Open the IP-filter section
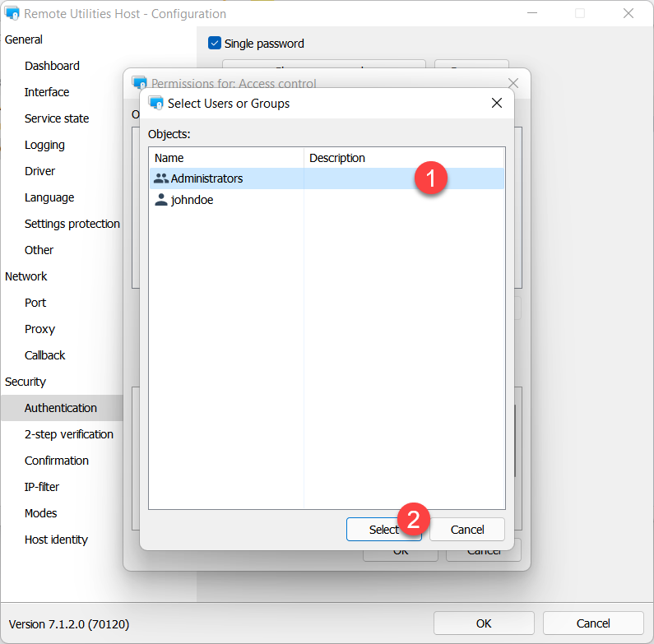Image resolution: width=654 pixels, height=644 pixels. click(42, 487)
